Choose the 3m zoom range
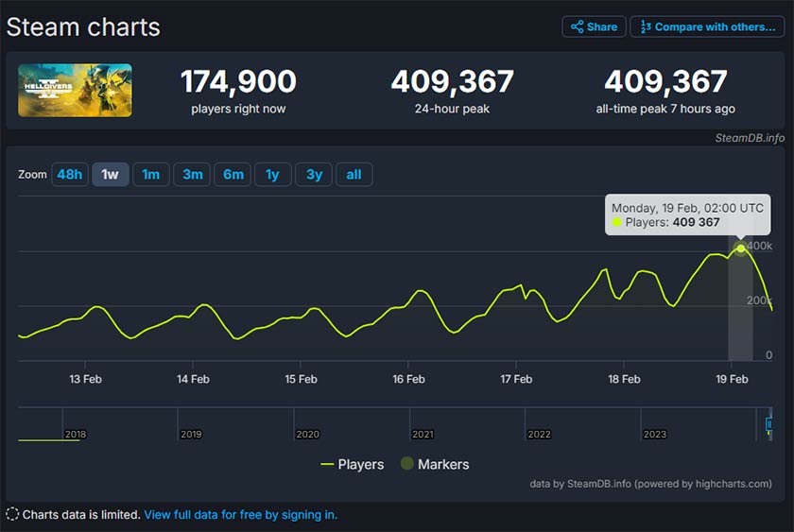The height and width of the screenshot is (532, 794). 192,175
